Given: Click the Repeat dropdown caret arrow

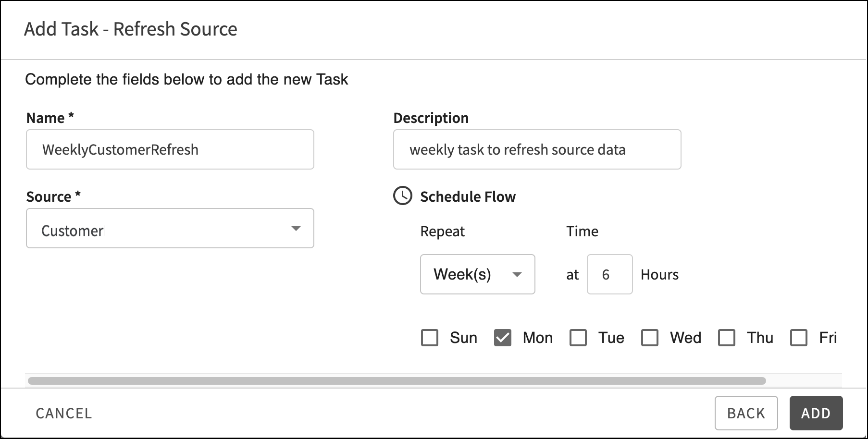Looking at the screenshot, I should [517, 275].
